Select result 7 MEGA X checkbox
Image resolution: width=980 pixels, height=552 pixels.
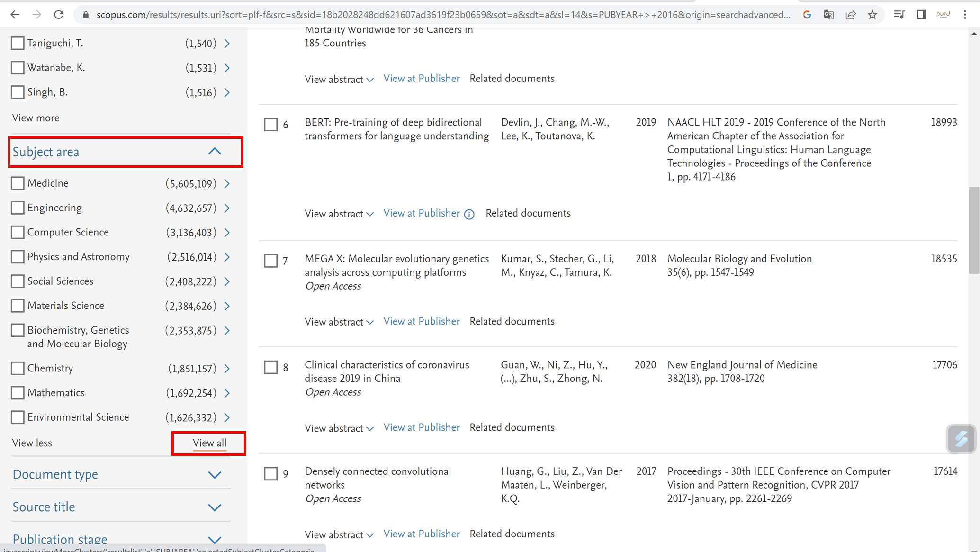click(270, 261)
